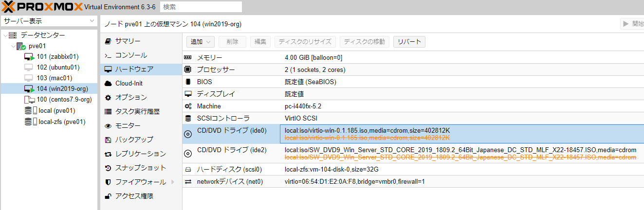
Task: Click the 103 mac01 VM icon
Action: tap(29, 78)
